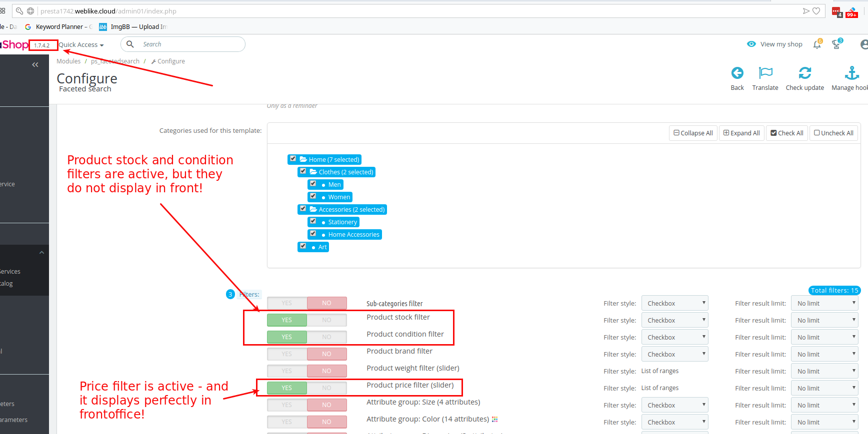Open the Keyword Planner bookmark
The width and height of the screenshot is (868, 434).
(x=58, y=26)
